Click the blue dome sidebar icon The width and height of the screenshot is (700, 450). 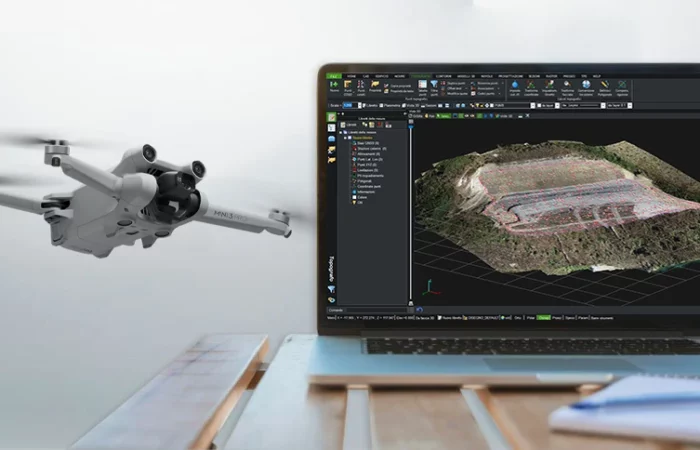331,139
